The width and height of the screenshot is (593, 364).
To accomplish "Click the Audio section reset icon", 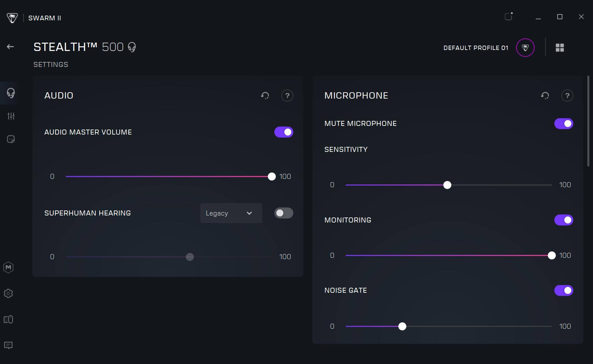I will 265,96.
